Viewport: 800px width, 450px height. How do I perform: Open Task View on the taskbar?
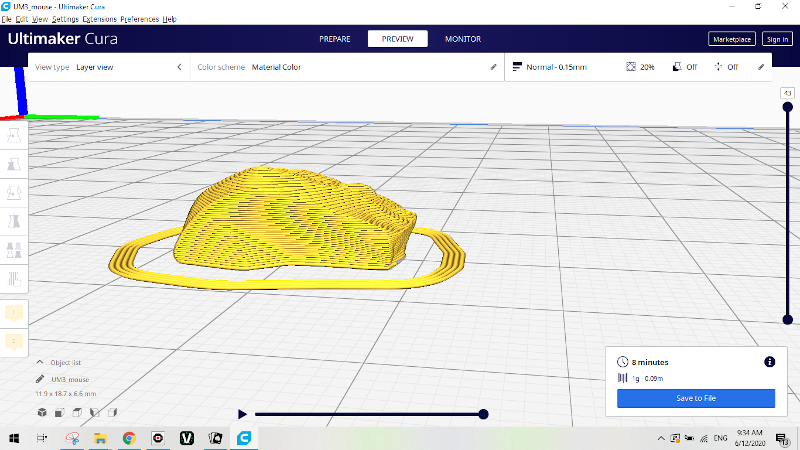click(42, 438)
